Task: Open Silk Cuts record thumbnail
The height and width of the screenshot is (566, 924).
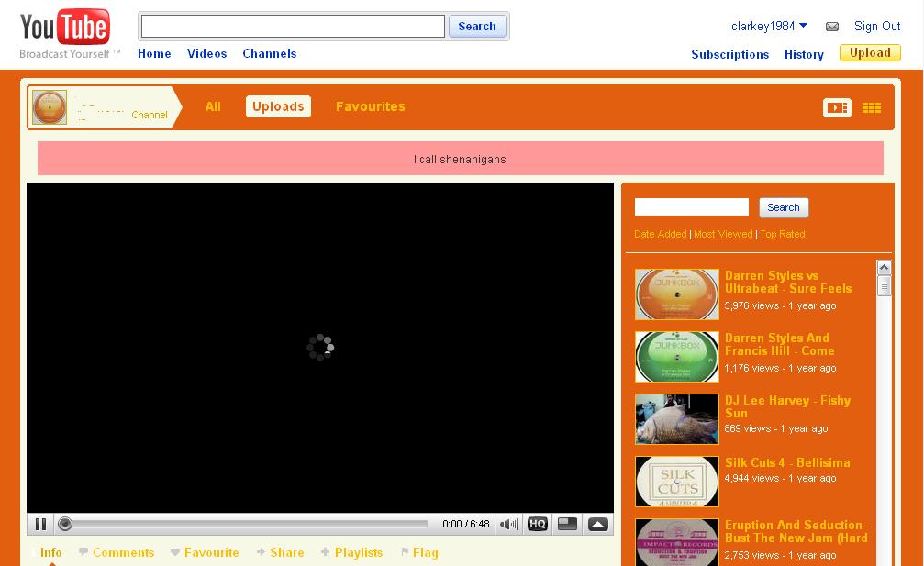Action: click(x=677, y=482)
